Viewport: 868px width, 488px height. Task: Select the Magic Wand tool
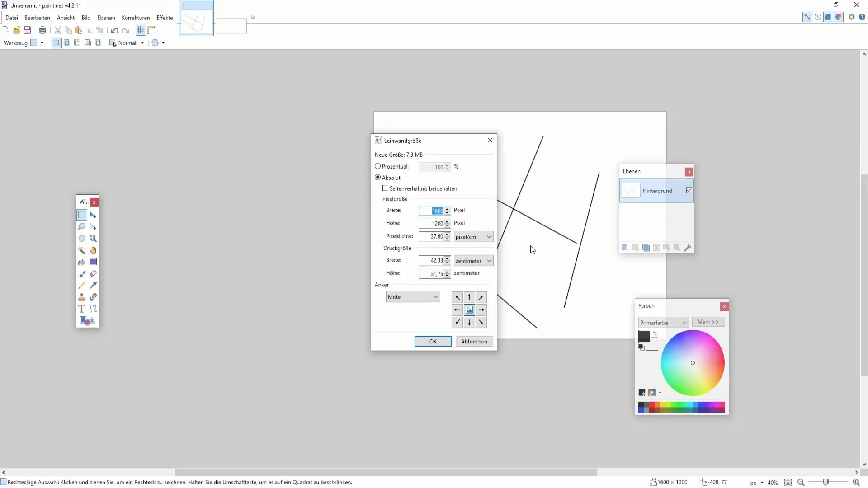(82, 250)
